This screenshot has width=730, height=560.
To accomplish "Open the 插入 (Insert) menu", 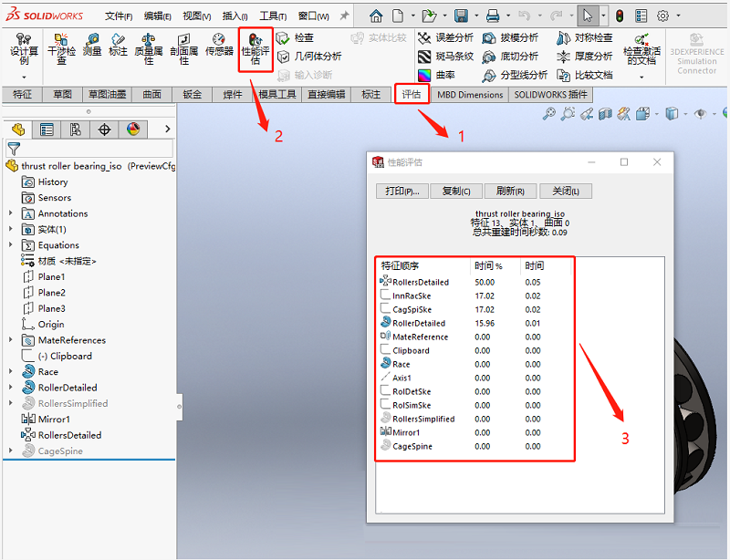I will 235,16.
